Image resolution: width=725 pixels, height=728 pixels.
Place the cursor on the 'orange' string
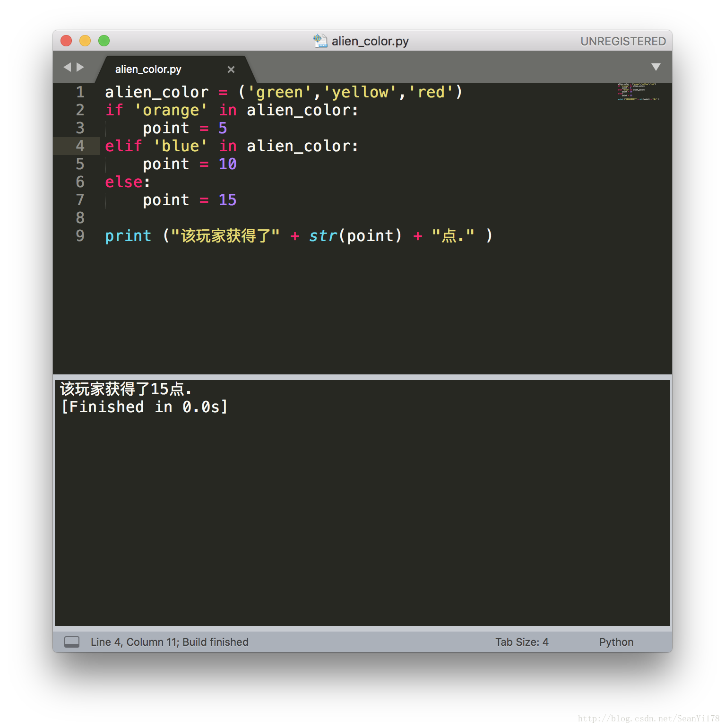click(x=171, y=110)
